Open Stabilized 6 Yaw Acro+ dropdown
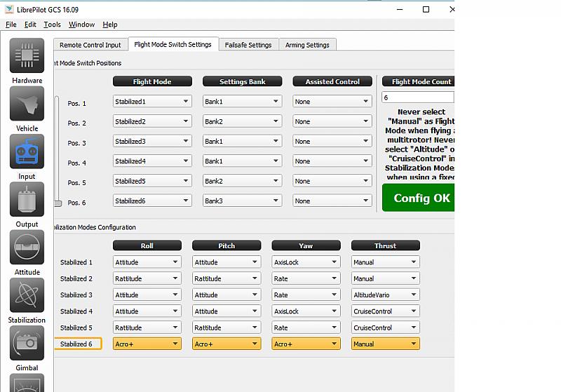Screen dimensions: 561x392 click(306, 344)
